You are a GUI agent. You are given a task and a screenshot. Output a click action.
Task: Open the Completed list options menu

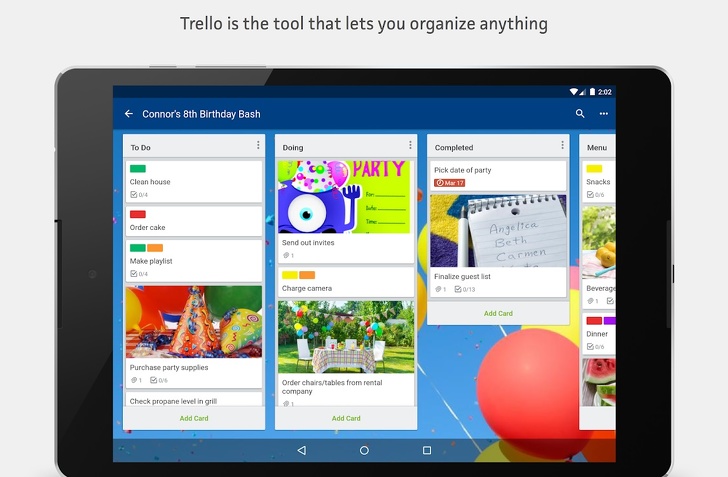(x=561, y=146)
